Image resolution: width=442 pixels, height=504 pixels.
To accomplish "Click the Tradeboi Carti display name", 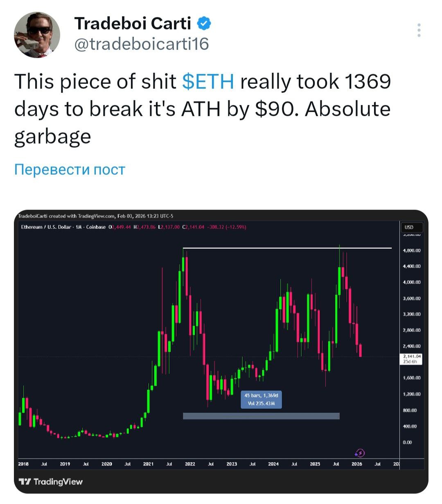I will [133, 24].
